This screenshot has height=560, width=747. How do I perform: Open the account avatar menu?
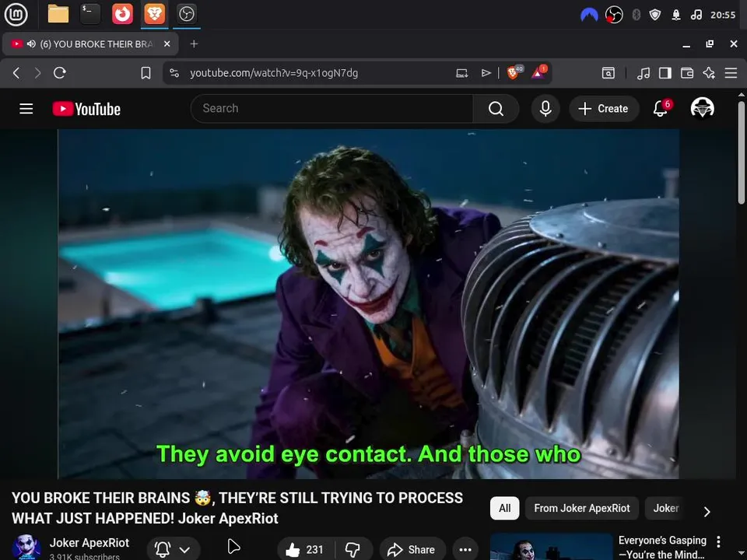[702, 108]
